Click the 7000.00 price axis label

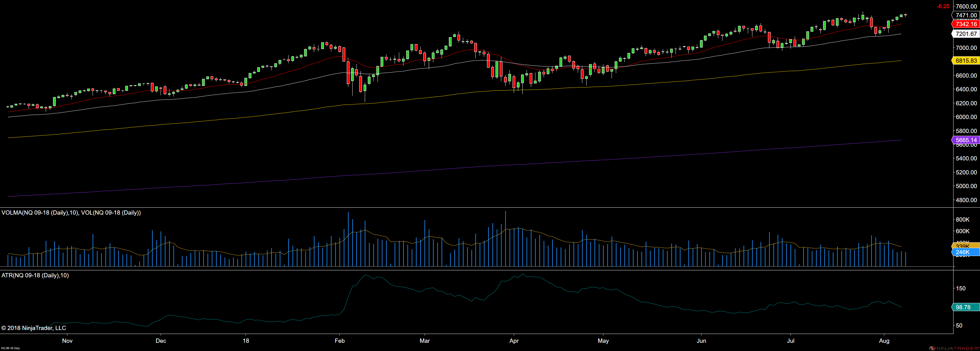(x=966, y=48)
